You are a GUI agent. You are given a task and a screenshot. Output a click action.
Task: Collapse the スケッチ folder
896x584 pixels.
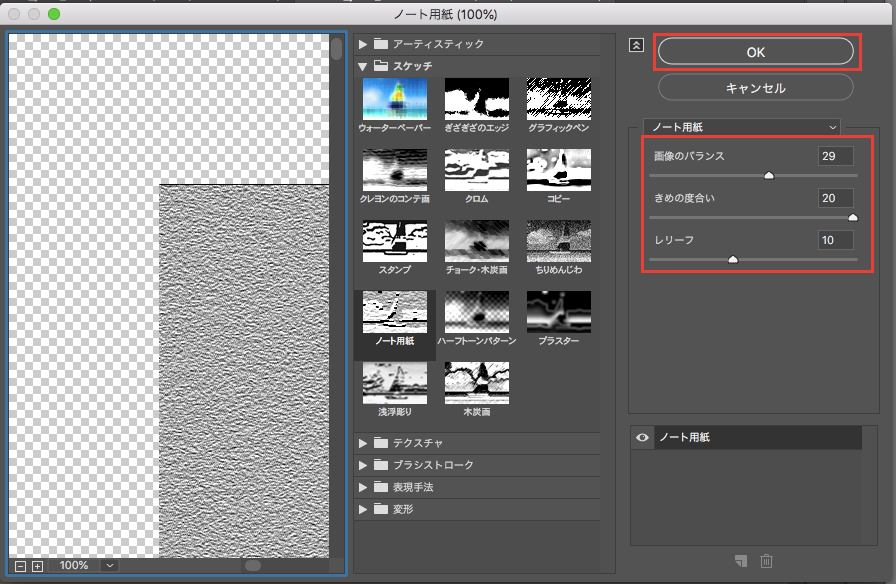[x=363, y=66]
